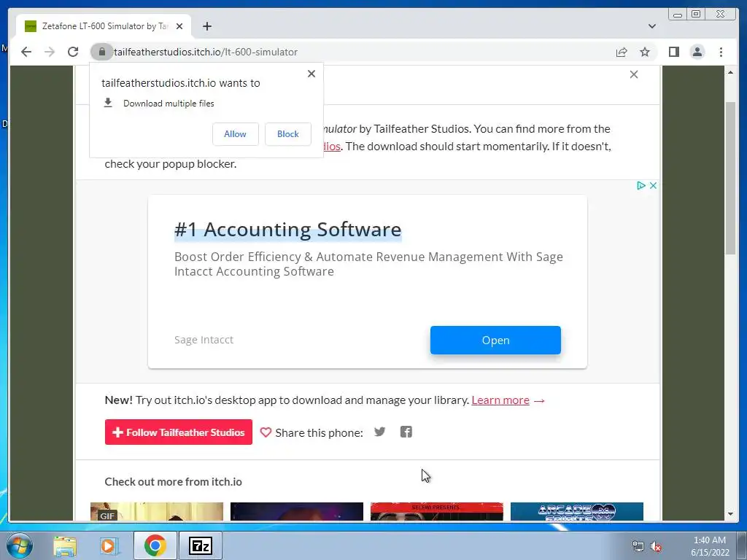Click the page vertical scrollbar thumb
This screenshot has height=560, width=747.
(x=730, y=178)
